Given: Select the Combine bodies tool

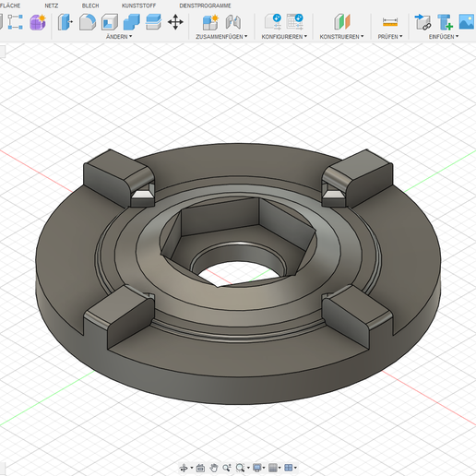Looking at the screenshot, I should [x=132, y=22].
